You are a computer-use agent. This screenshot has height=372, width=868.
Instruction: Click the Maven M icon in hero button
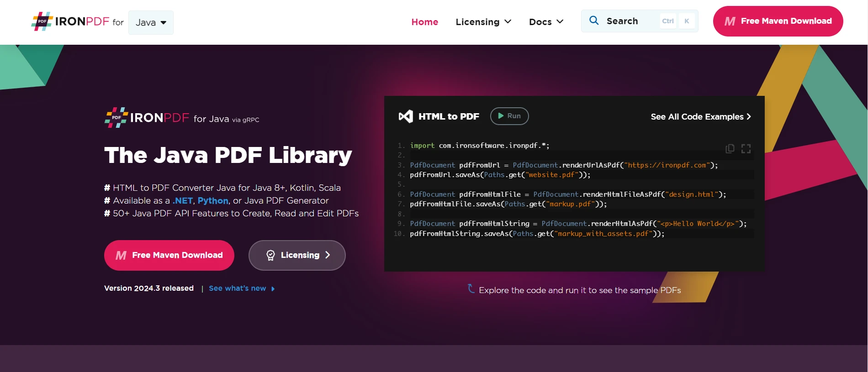tap(121, 256)
